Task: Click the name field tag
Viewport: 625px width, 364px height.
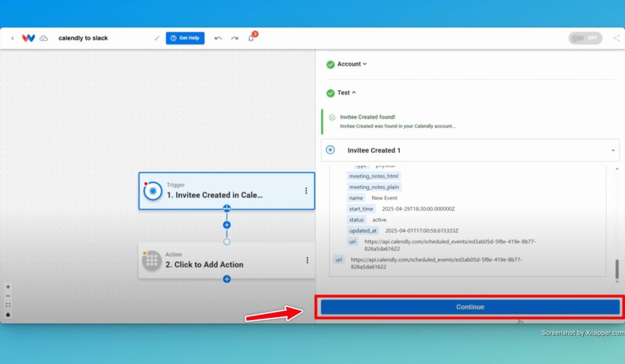Action: click(356, 198)
